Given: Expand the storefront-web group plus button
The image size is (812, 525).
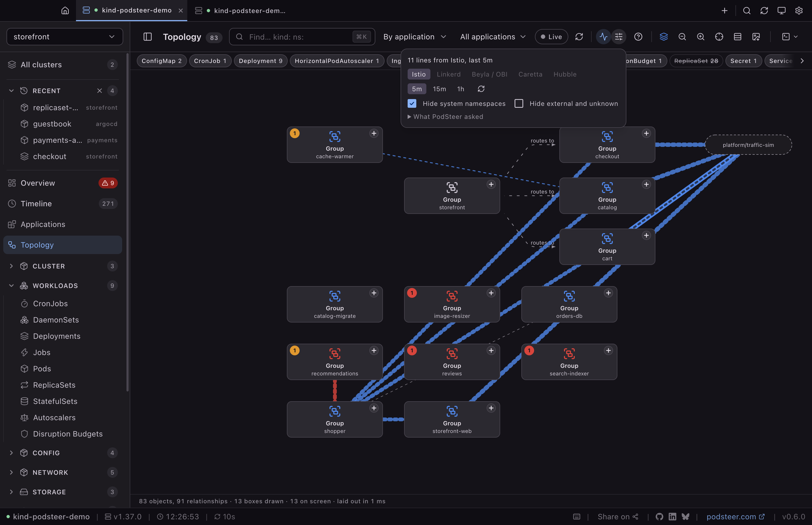Looking at the screenshot, I should (x=491, y=408).
